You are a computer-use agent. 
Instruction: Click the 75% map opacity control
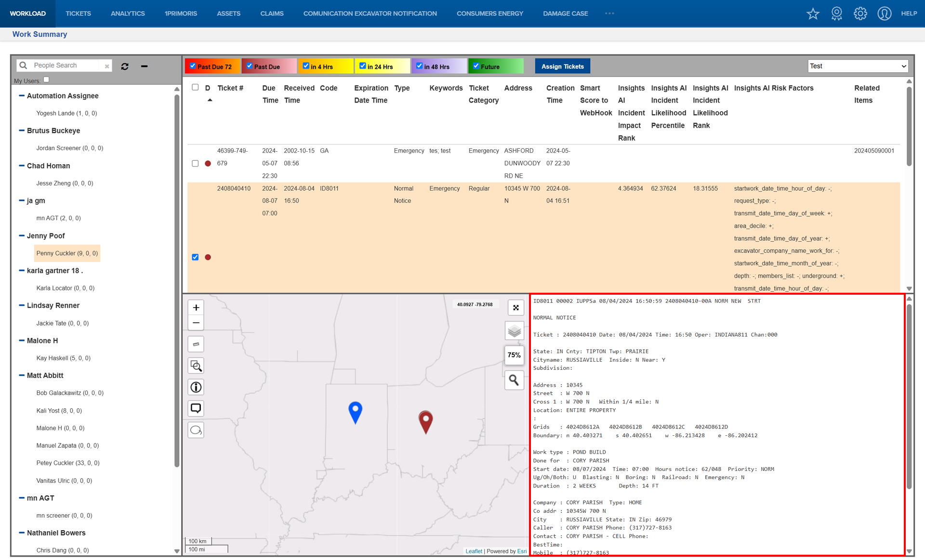click(514, 355)
